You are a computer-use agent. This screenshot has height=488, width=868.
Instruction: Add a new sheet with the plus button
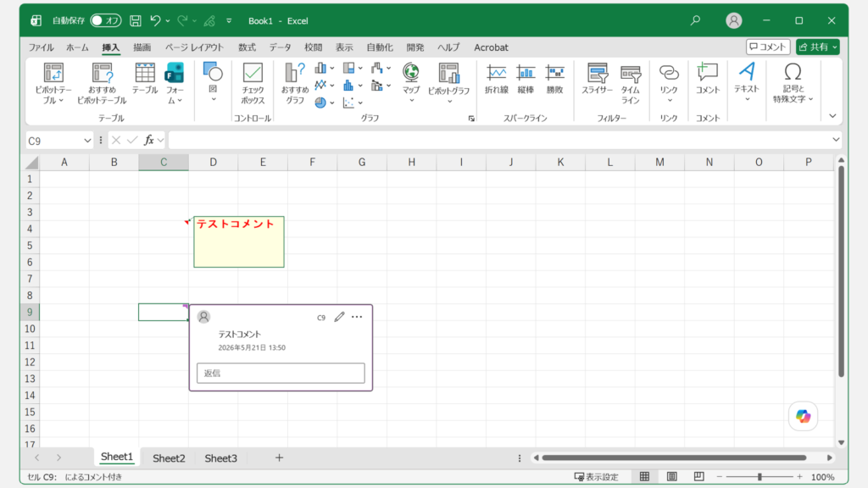click(x=279, y=457)
